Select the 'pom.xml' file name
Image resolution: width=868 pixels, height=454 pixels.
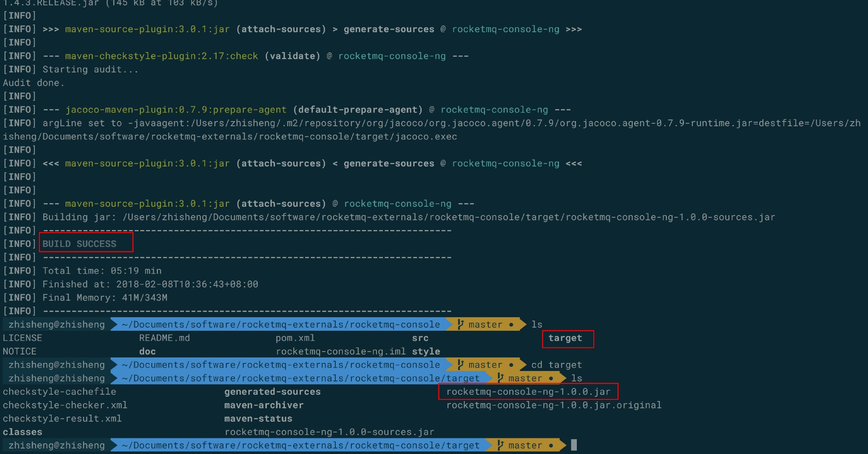(x=295, y=338)
